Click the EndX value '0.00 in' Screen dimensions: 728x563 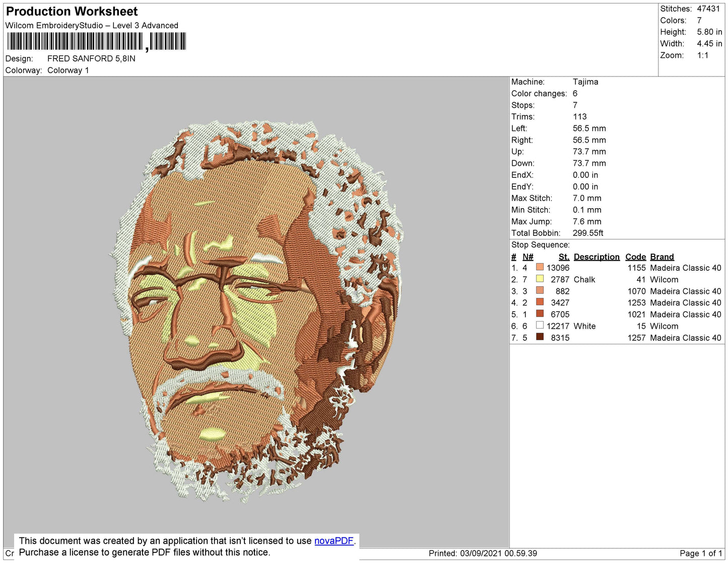point(585,175)
